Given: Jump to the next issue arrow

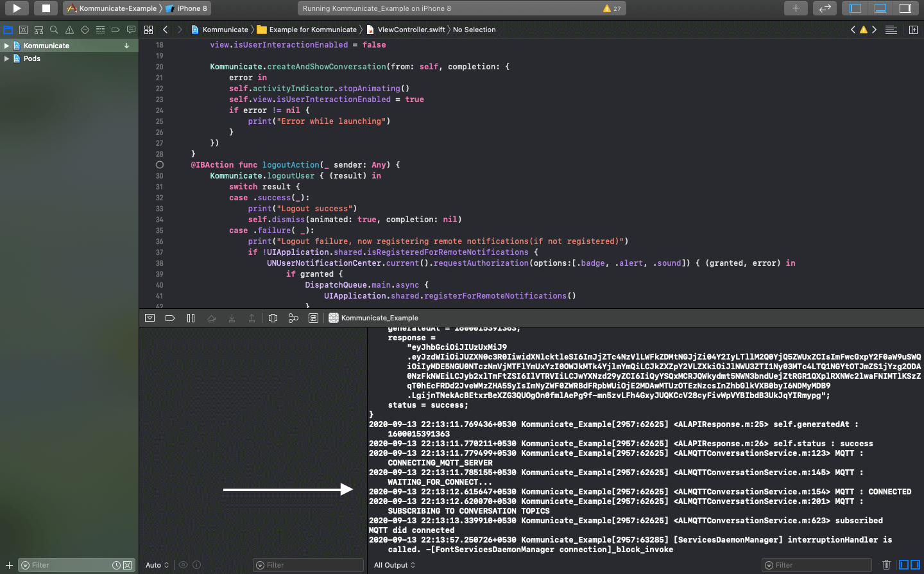Looking at the screenshot, I should (874, 30).
